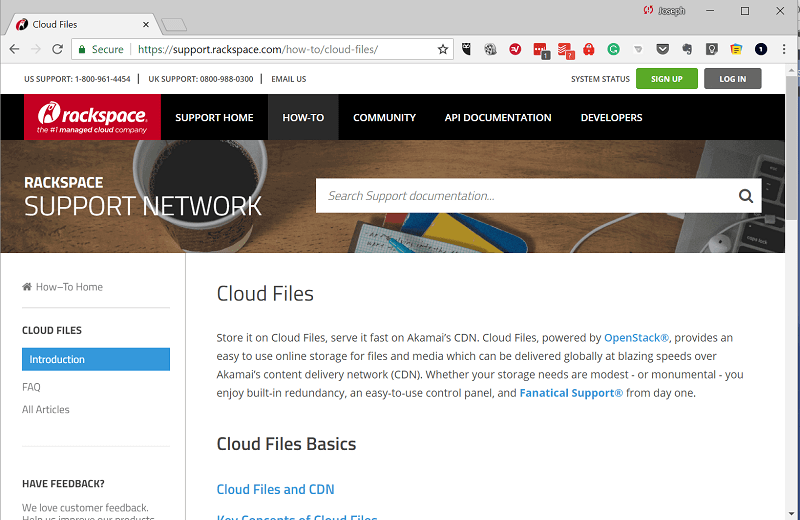The image size is (800, 520).
Task: Open the Support Home menu item
Action: point(214,117)
